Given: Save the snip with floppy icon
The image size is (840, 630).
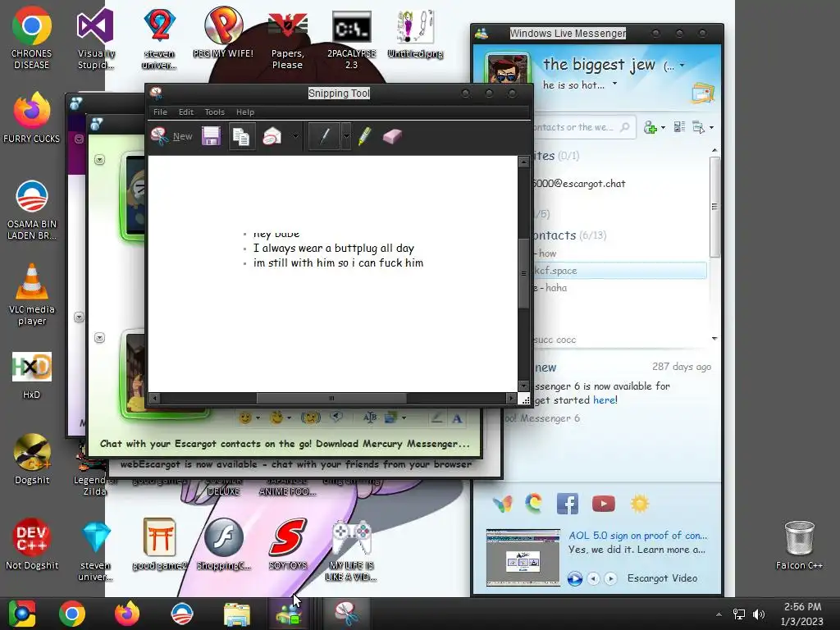Looking at the screenshot, I should (211, 136).
